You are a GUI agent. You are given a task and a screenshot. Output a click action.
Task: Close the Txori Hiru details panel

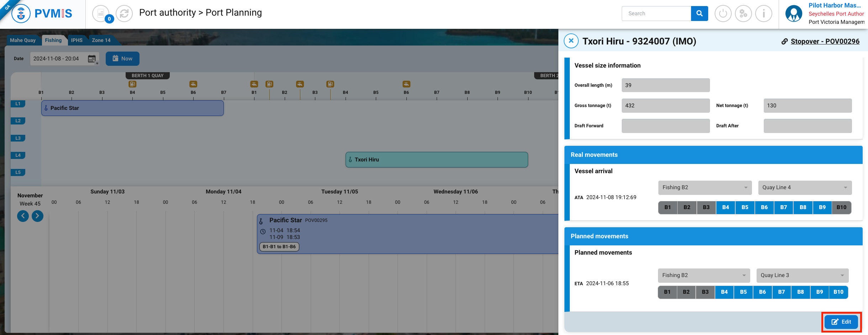(x=571, y=41)
